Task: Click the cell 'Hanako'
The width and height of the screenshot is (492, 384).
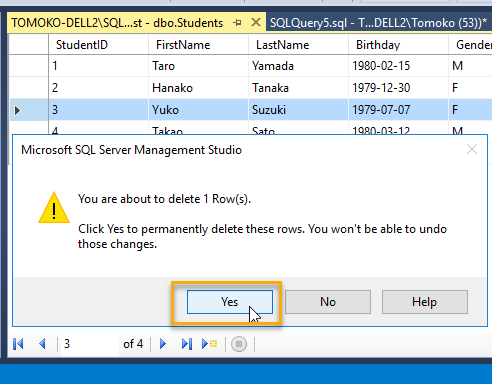Action: click(x=198, y=88)
